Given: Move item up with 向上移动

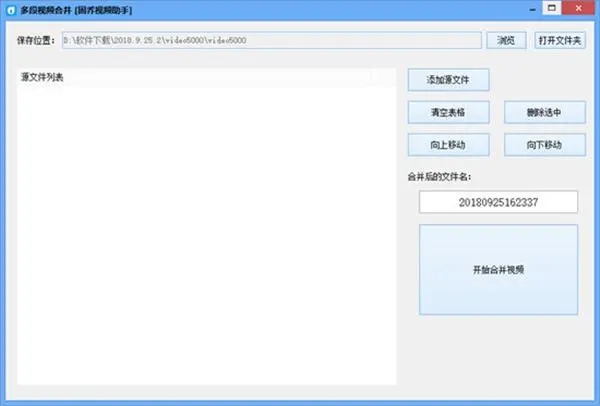Looking at the screenshot, I should coord(448,145).
